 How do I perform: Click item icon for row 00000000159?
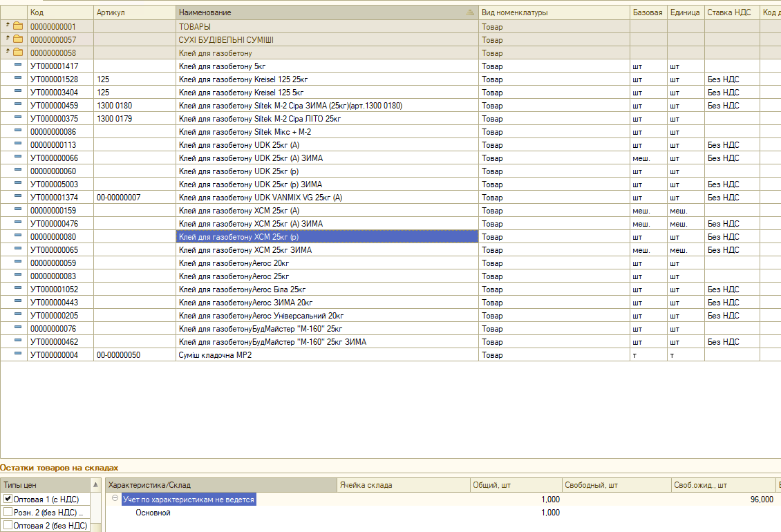[x=18, y=209]
